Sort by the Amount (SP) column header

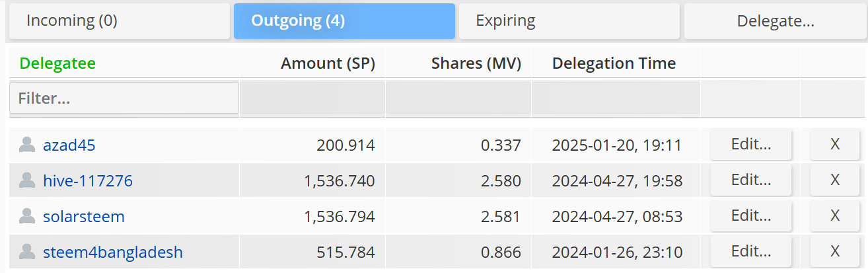click(328, 64)
